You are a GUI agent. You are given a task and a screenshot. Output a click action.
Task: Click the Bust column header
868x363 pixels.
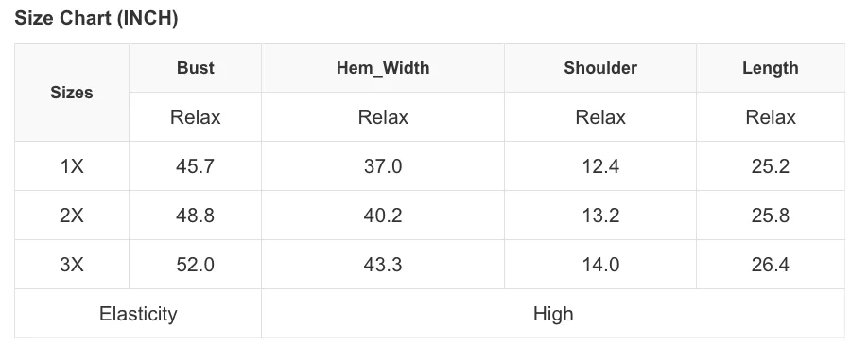196,68
